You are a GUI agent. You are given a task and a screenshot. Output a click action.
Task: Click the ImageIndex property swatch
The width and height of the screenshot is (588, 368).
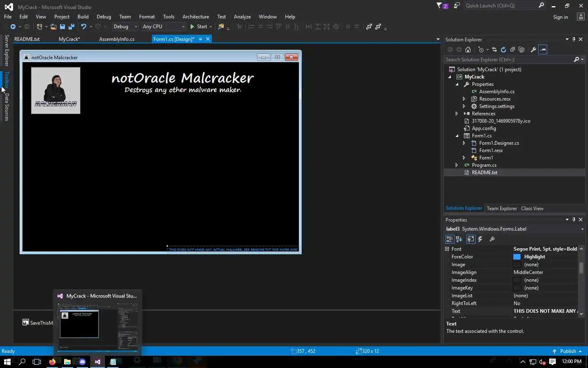tap(517, 280)
